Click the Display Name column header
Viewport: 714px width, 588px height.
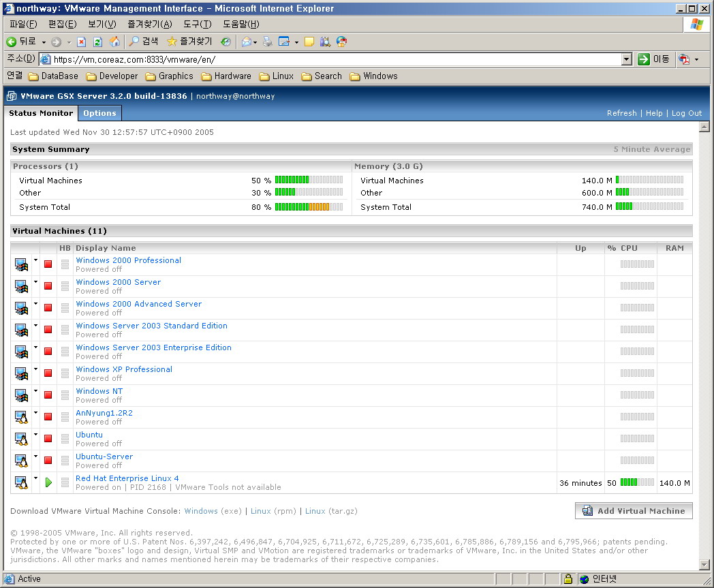click(106, 248)
